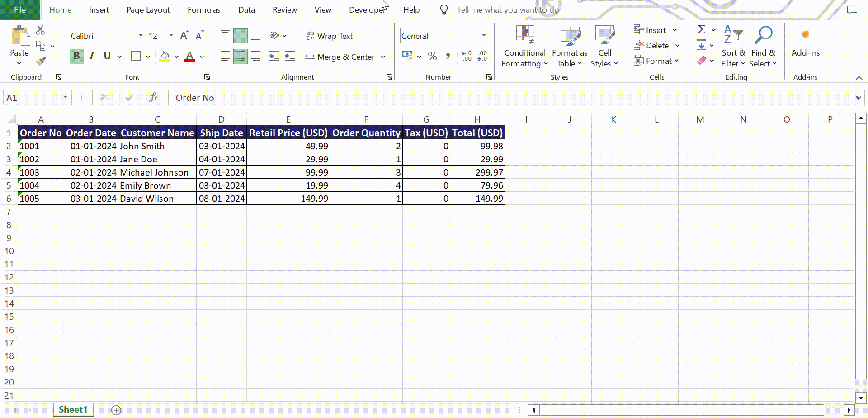Click the Insert Function fx icon
Screen dimensions: 868x418
coord(153,98)
